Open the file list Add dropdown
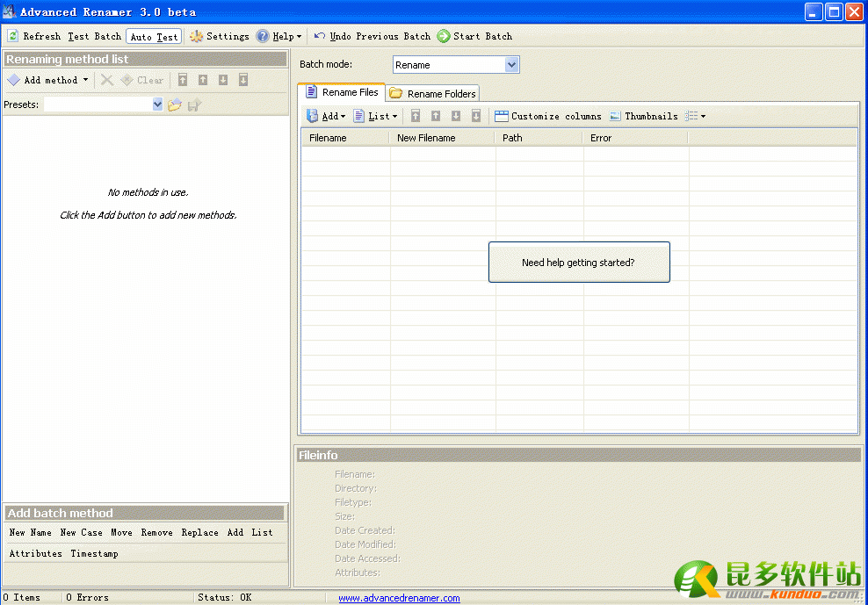 click(x=326, y=116)
